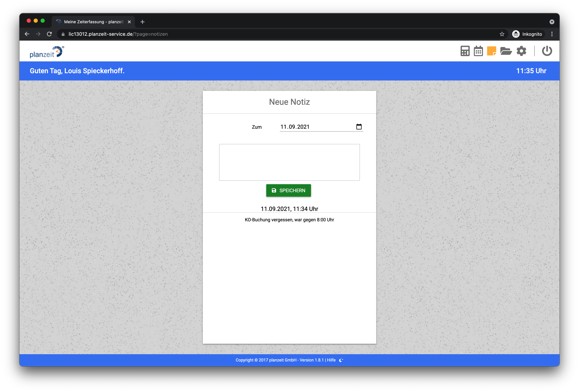Click into the note text area

tap(289, 162)
